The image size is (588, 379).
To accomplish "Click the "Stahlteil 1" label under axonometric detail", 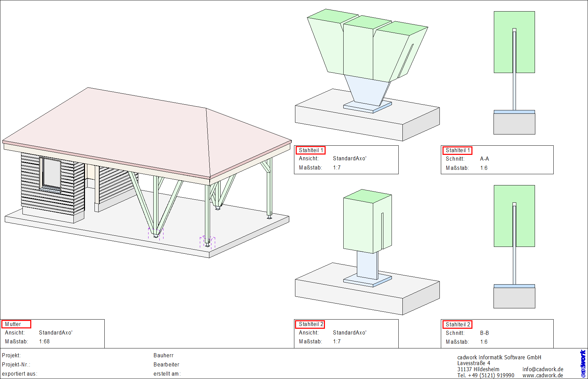I will click(310, 150).
